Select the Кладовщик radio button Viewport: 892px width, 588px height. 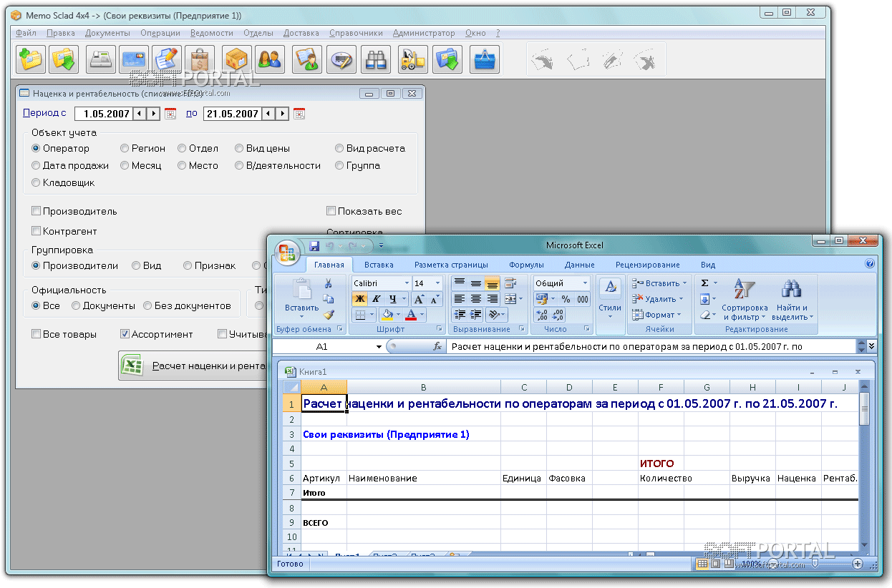pyautogui.click(x=63, y=183)
